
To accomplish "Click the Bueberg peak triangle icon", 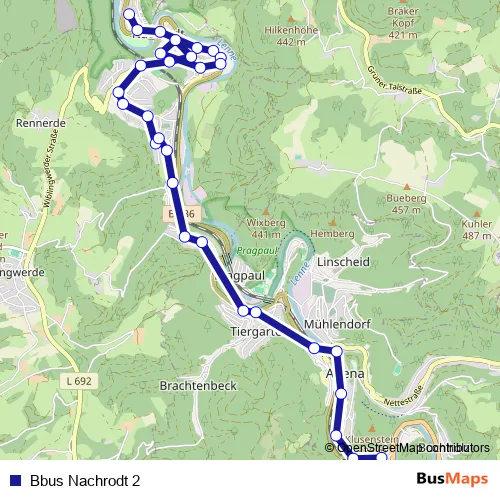I will coord(407,187).
